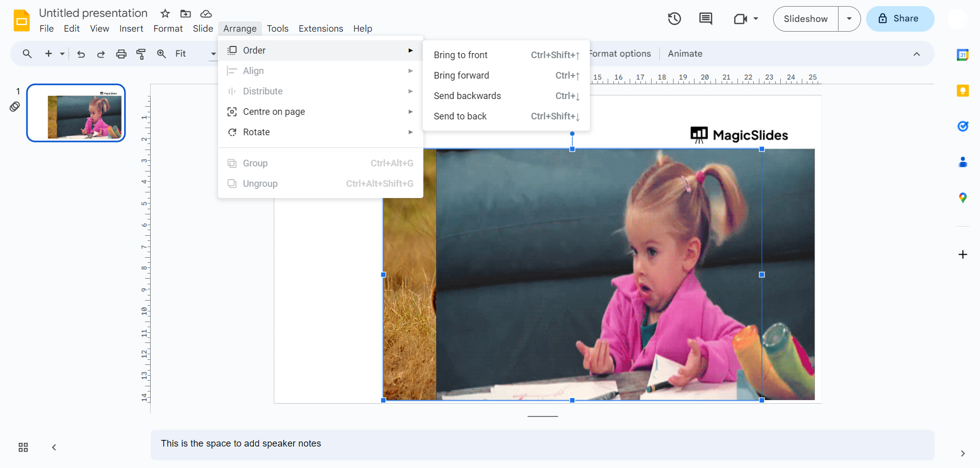Choose Send to back
Image resolution: width=980 pixels, height=468 pixels.
[x=507, y=116]
